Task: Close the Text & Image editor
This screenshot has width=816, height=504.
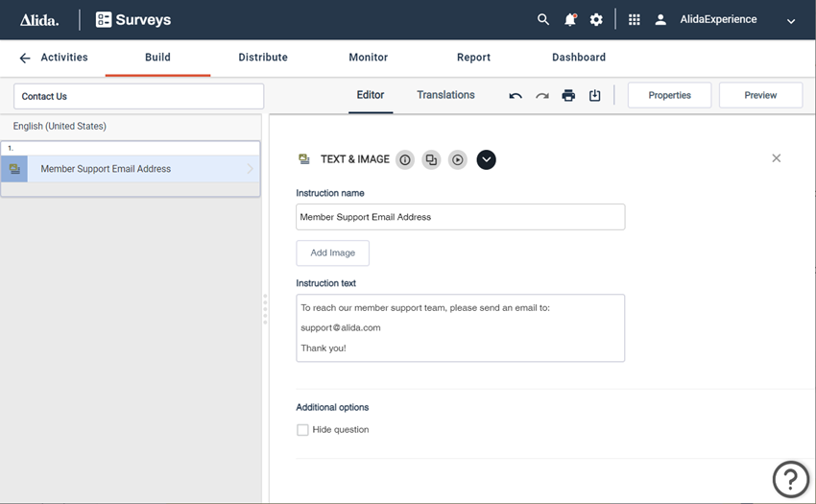Action: pos(776,158)
